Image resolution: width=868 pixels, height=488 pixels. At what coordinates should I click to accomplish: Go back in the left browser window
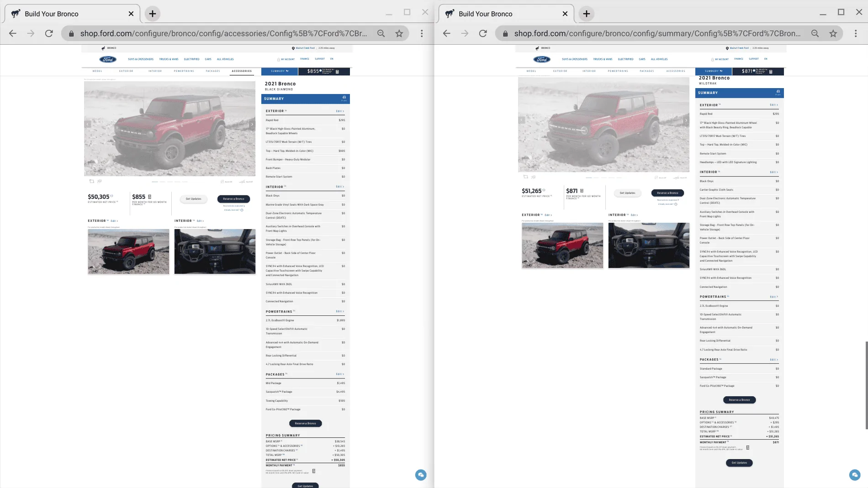pos(13,33)
